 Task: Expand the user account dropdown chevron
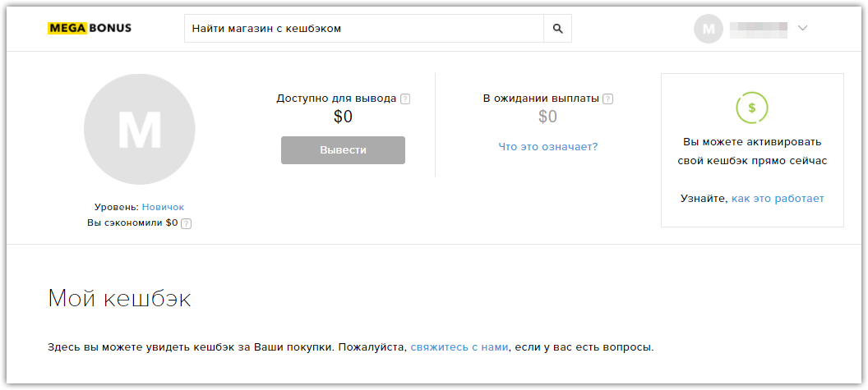coord(803,29)
